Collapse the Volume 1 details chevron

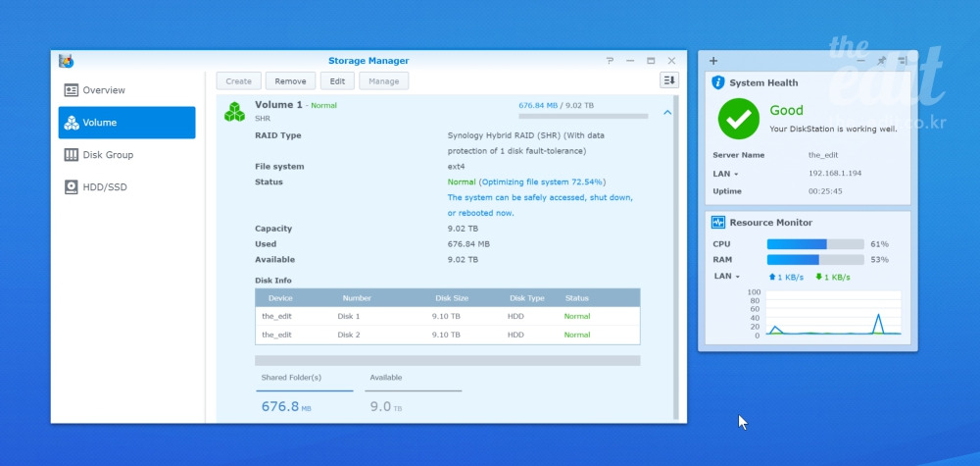coord(667,113)
